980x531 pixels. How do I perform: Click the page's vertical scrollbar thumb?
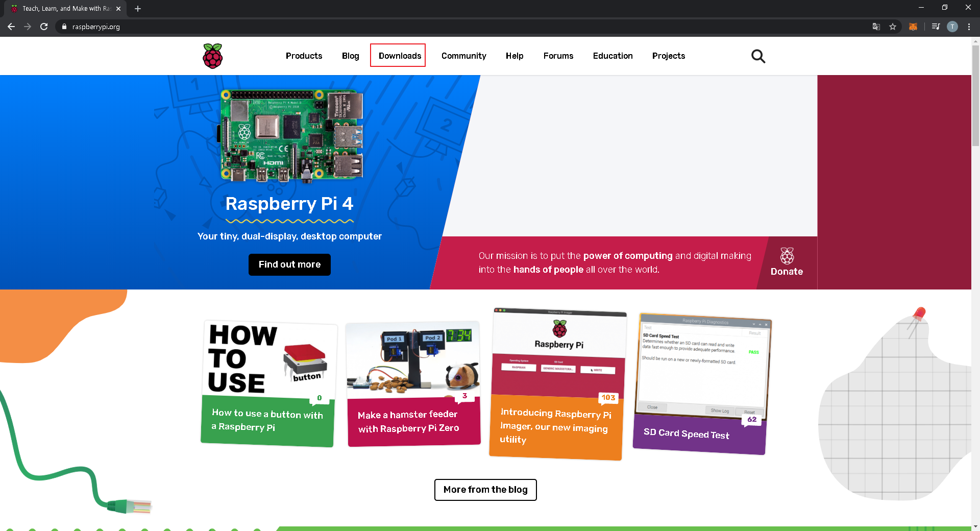[x=975, y=95]
